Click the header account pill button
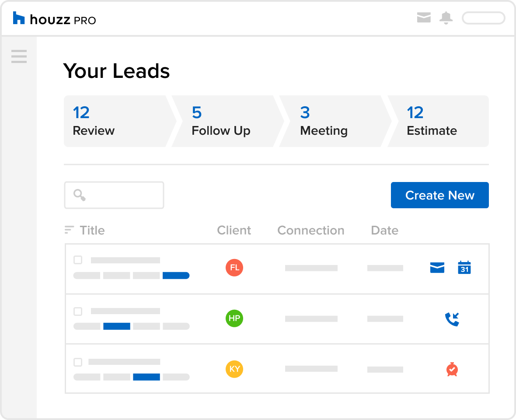 click(x=483, y=18)
